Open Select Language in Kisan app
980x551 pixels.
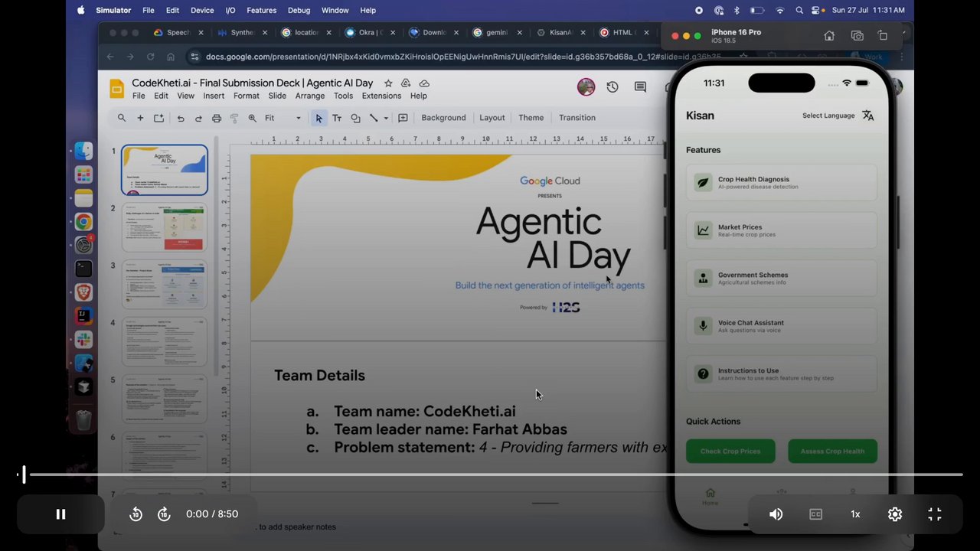(838, 116)
